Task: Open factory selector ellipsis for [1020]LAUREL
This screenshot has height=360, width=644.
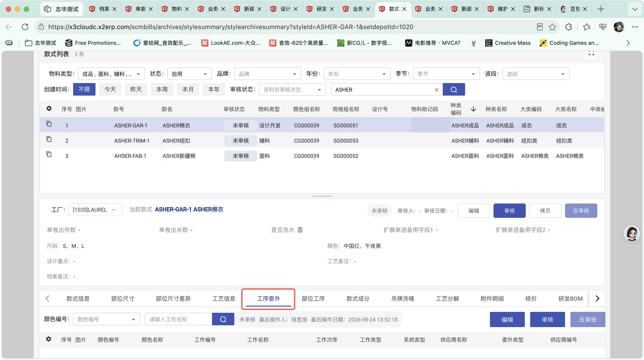Action: [x=114, y=210]
